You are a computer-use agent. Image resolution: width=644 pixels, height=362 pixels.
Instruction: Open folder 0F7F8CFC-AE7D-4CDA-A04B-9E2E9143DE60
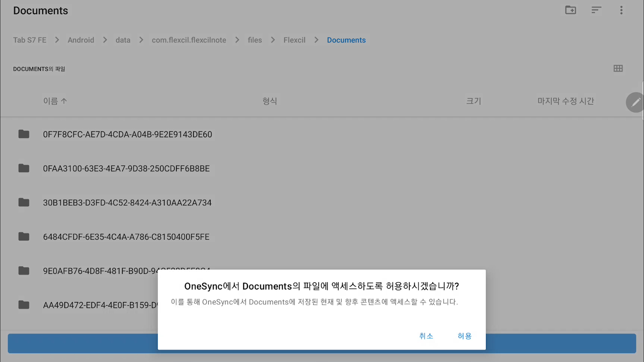pyautogui.click(x=127, y=134)
